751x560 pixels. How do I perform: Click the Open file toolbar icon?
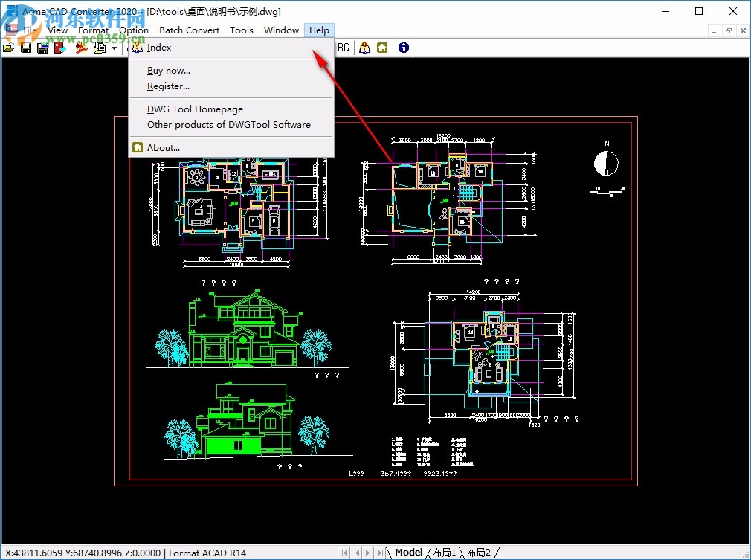(9, 48)
